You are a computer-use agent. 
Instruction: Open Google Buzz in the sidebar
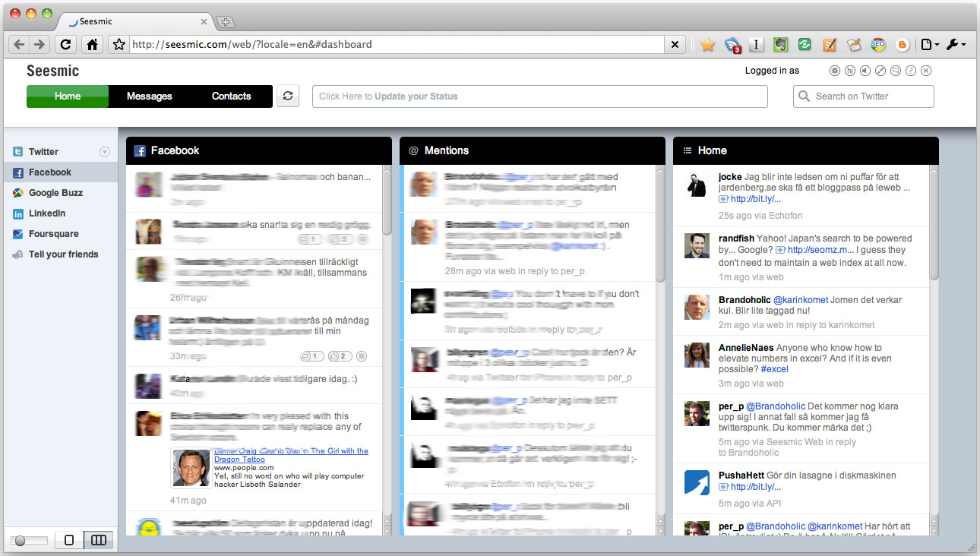coord(61,193)
